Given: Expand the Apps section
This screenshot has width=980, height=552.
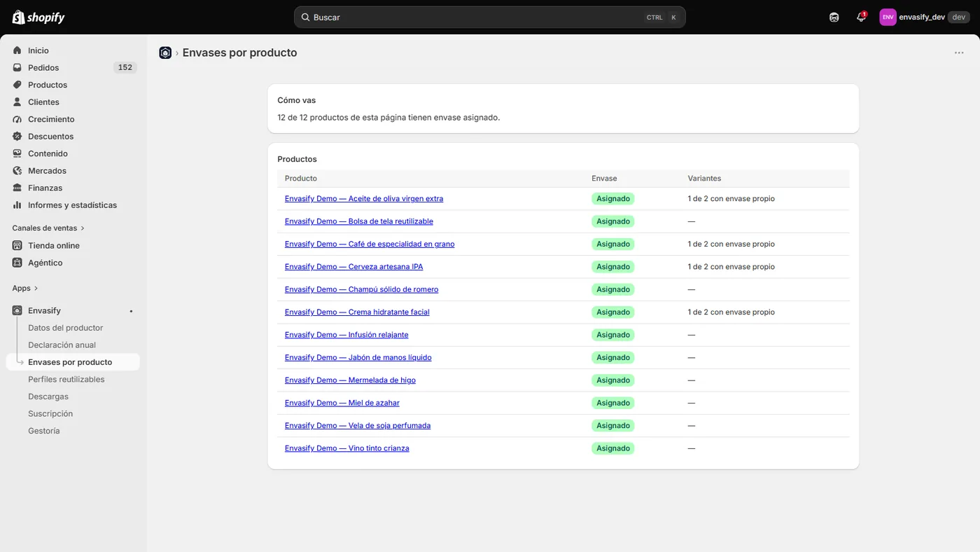Looking at the screenshot, I should coord(25,289).
